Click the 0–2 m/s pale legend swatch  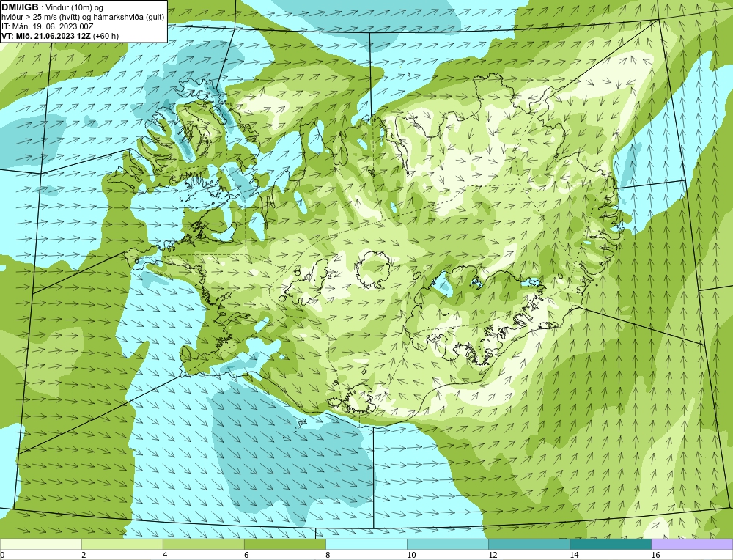tap(40, 544)
